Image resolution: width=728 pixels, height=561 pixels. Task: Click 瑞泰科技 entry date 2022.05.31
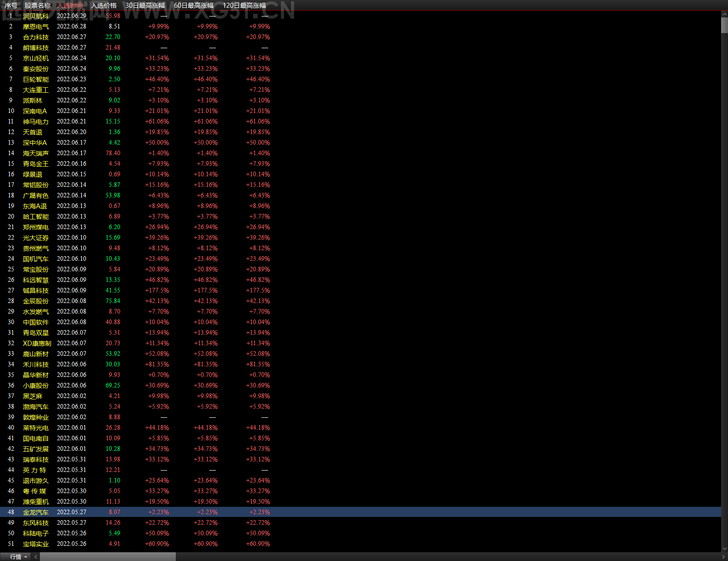coord(72,460)
